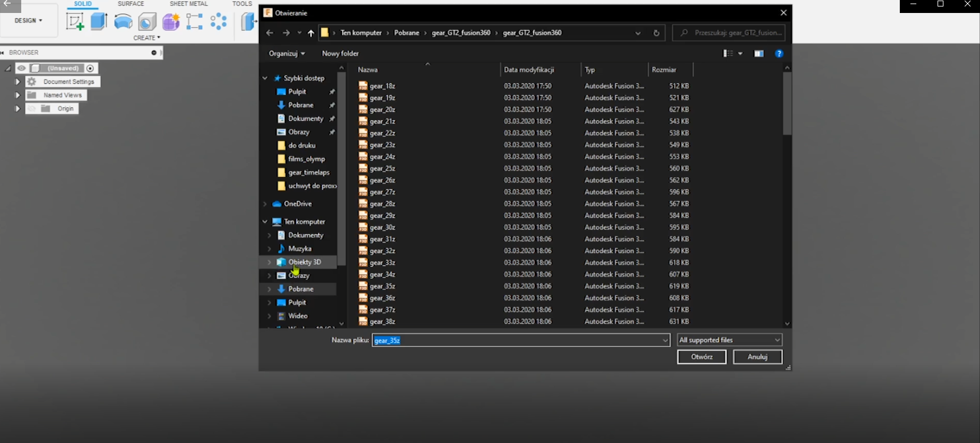Select Pobrane under Ten komputer tree
The image size is (980, 443).
301,289
